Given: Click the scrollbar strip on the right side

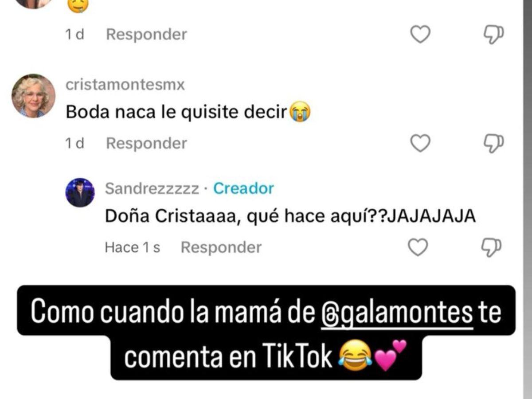Looking at the screenshot, I should pyautogui.click(x=528, y=199).
